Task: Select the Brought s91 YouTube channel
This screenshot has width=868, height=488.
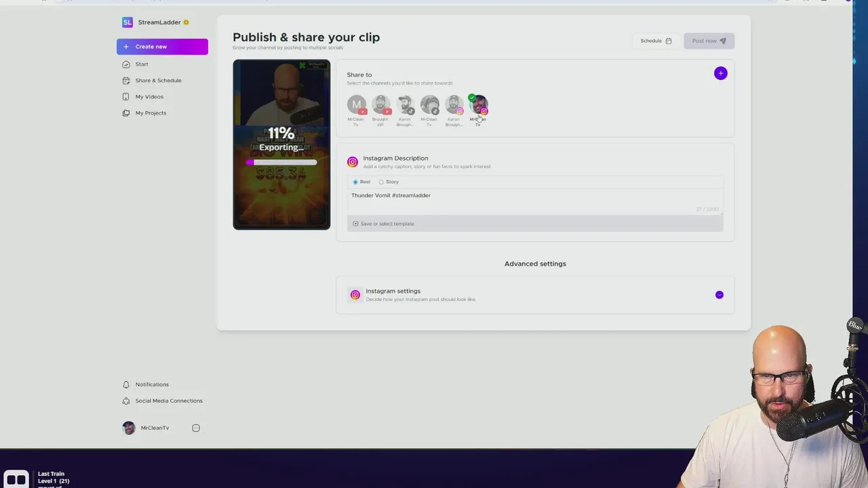Action: click(381, 105)
